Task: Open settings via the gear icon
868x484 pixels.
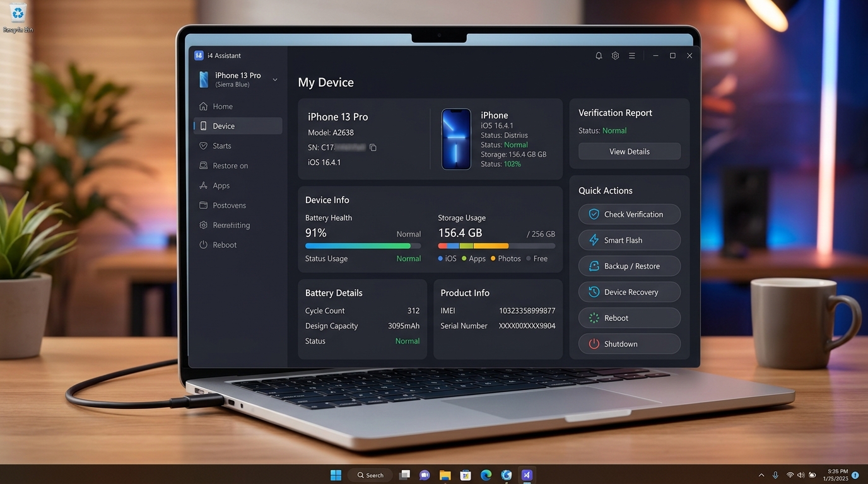Action: 615,56
